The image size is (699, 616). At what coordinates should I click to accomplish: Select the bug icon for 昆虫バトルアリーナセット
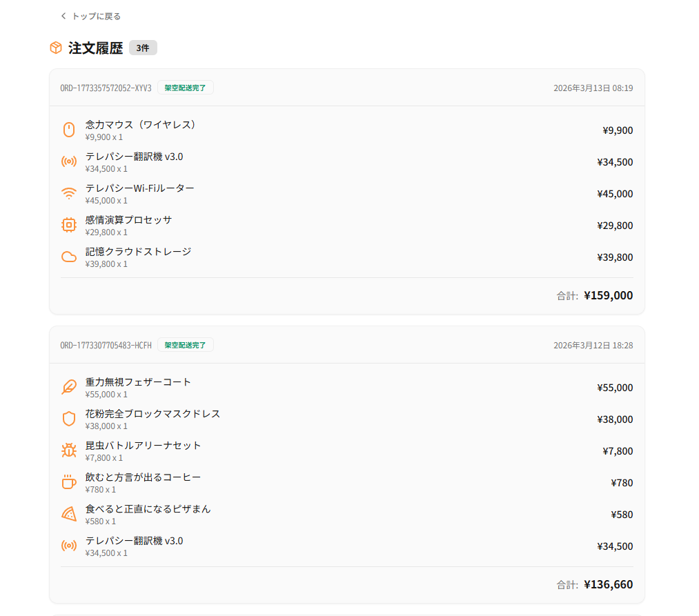pyautogui.click(x=68, y=450)
